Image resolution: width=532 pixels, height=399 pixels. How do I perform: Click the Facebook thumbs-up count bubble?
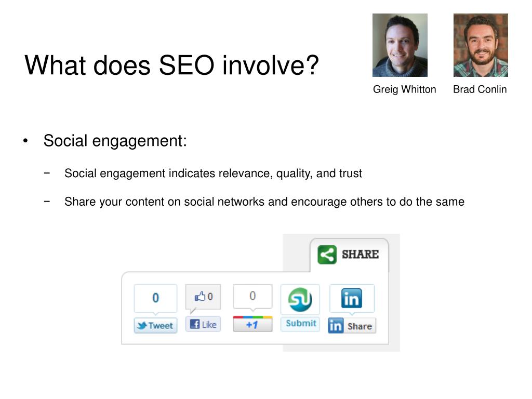[203, 297]
